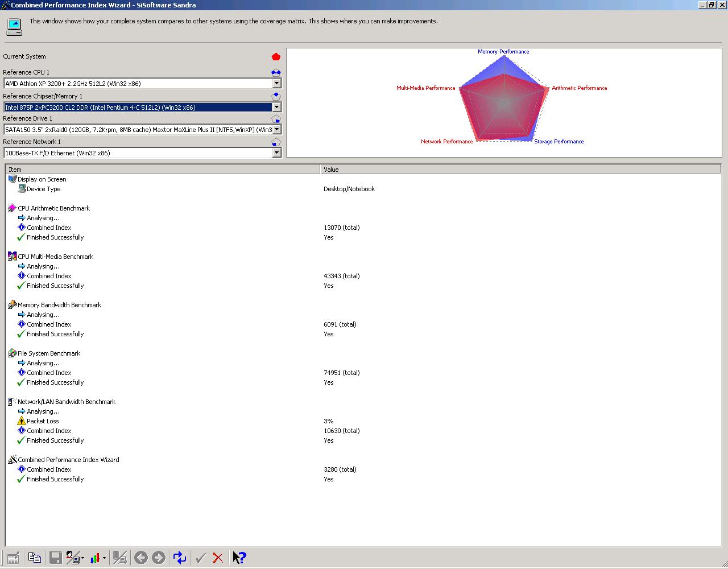Select the Packet Loss warning row
The height and width of the screenshot is (569, 728).
[x=363, y=421]
